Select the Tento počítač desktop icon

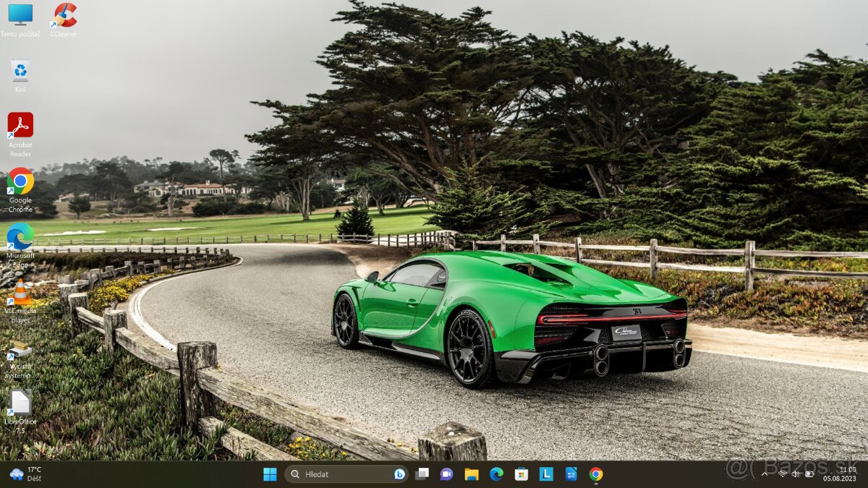(x=20, y=15)
